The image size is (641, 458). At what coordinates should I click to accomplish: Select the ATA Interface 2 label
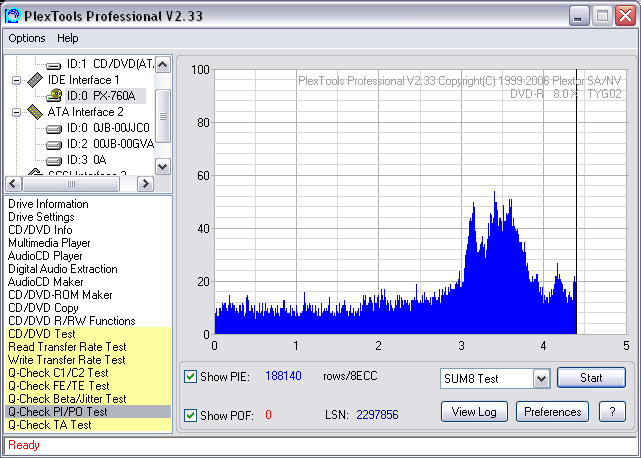coord(85,112)
